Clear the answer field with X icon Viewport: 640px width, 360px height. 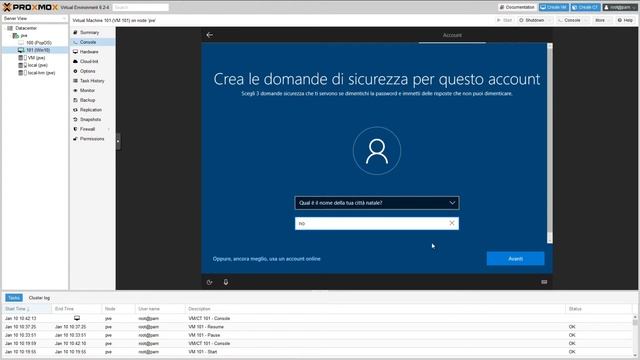[452, 223]
